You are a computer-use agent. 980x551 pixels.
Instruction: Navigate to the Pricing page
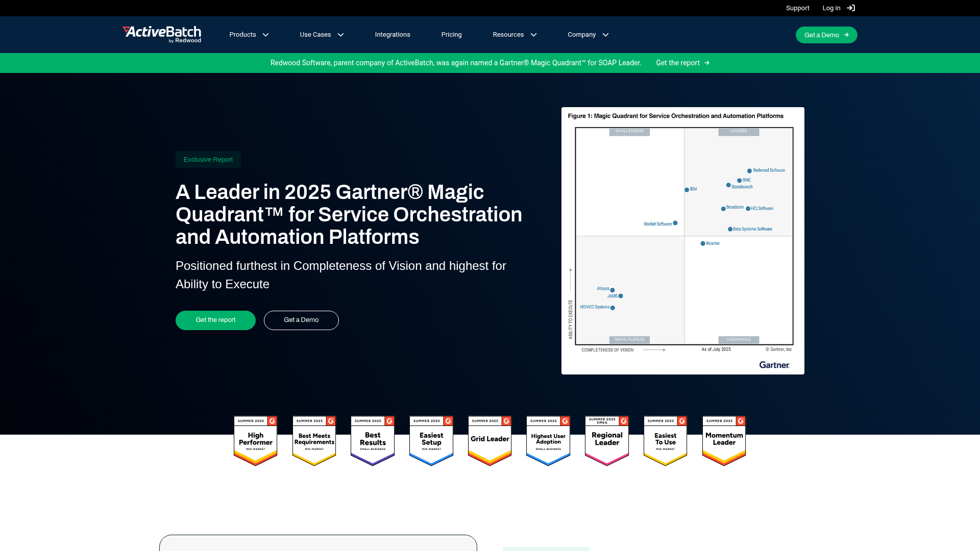[x=451, y=35]
